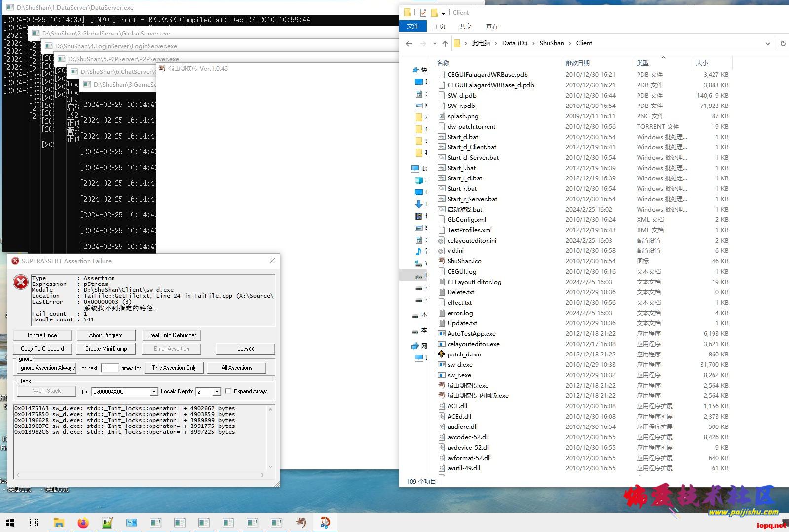The width and height of the screenshot is (789, 532).
Task: Click This Assertion Only button
Action: (174, 368)
